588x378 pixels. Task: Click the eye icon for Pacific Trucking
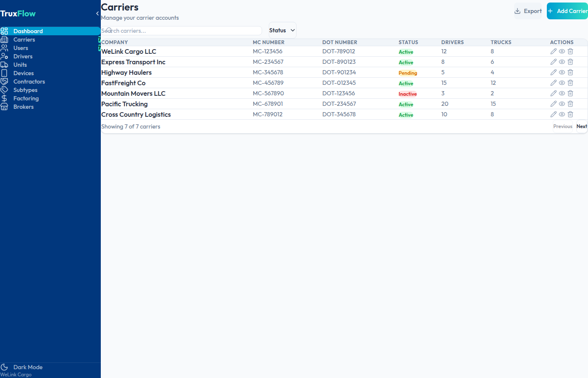pyautogui.click(x=562, y=104)
